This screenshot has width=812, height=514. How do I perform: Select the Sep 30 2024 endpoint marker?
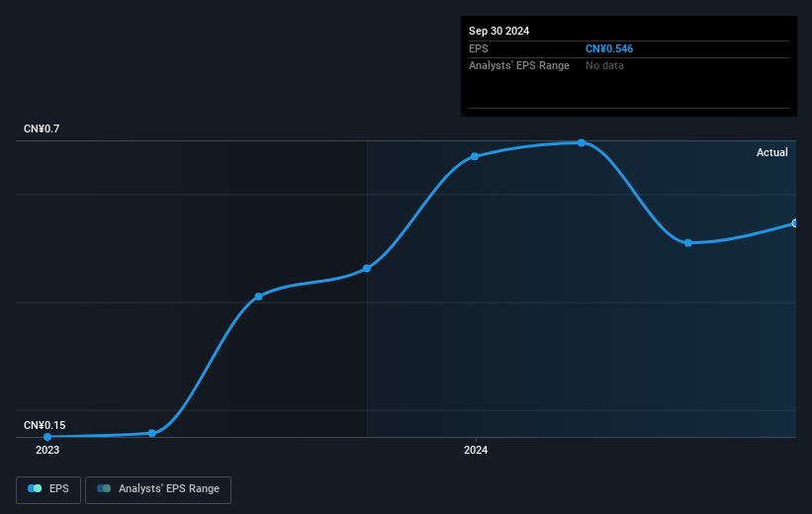click(x=794, y=223)
